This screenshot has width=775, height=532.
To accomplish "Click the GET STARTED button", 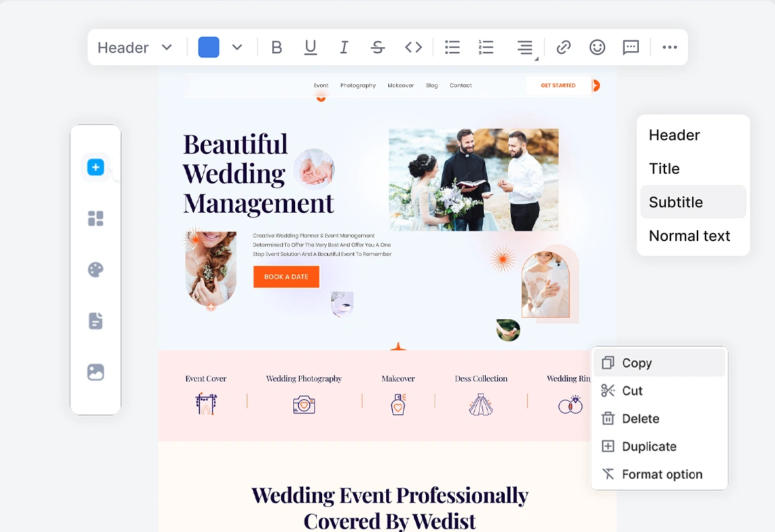I will tap(558, 86).
